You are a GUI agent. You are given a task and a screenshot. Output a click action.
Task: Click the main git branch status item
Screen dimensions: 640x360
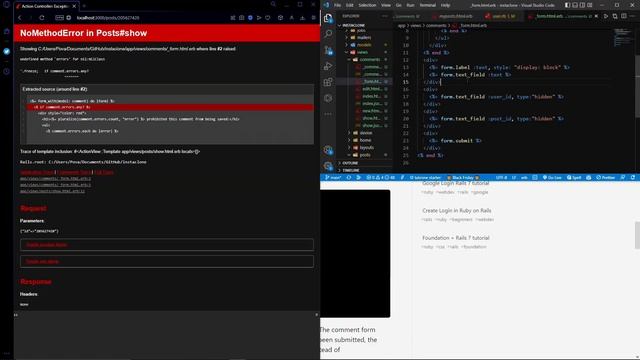333,178
